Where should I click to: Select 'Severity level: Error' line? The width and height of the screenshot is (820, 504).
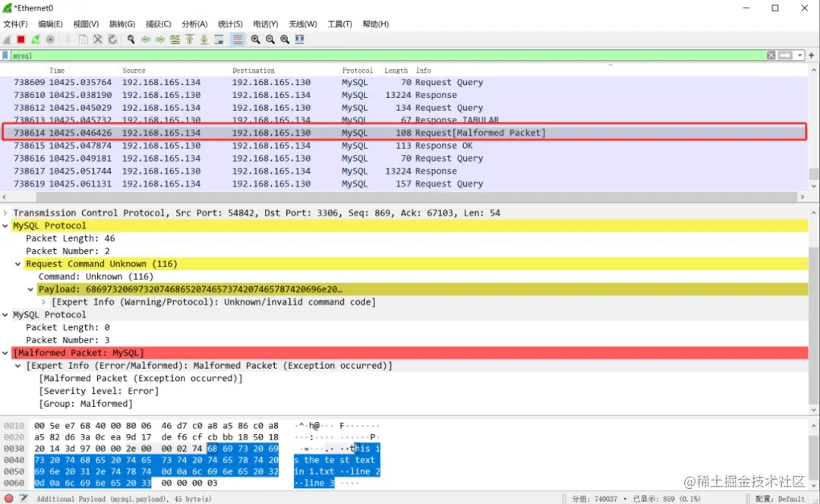coord(98,391)
